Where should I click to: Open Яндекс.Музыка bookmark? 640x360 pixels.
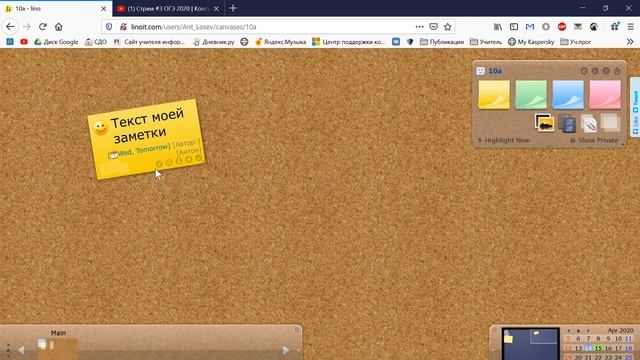tap(280, 42)
